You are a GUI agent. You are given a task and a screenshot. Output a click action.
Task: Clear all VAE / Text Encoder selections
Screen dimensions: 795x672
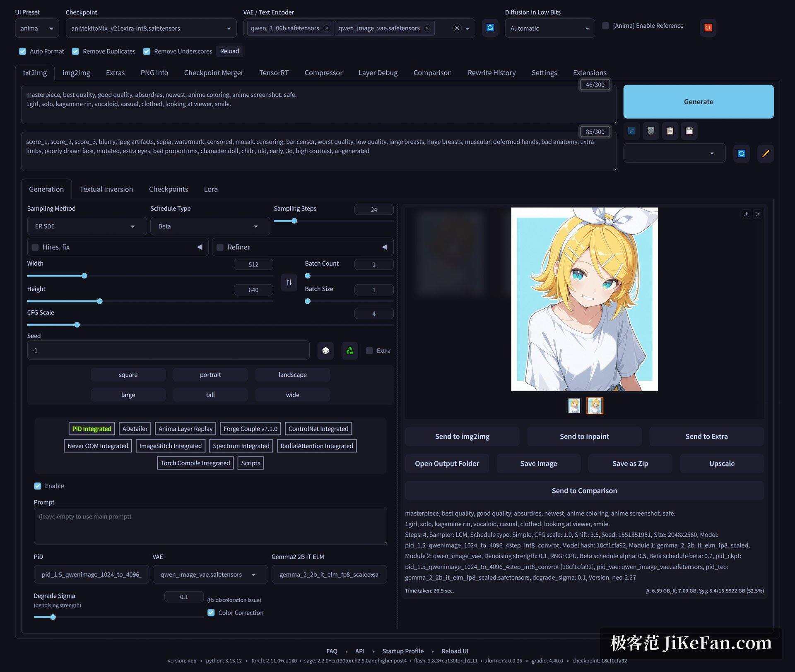[457, 28]
